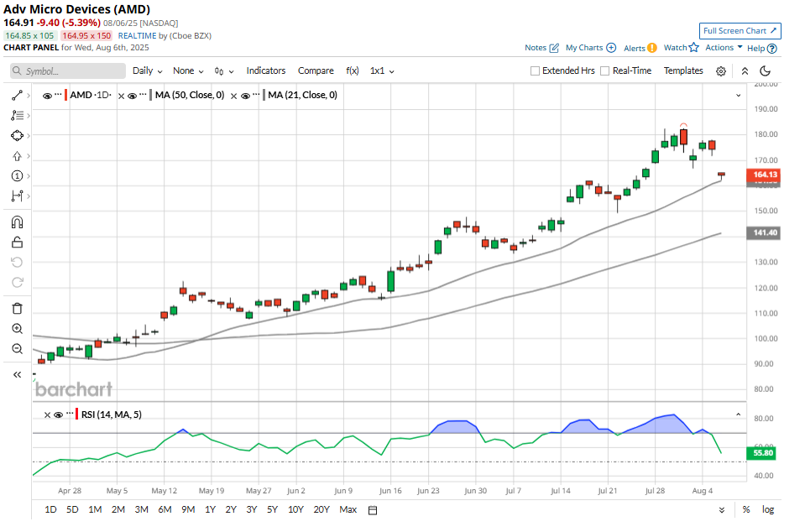Click the lock drawings padlock icon
The height and width of the screenshot is (532, 805).
coord(17,243)
